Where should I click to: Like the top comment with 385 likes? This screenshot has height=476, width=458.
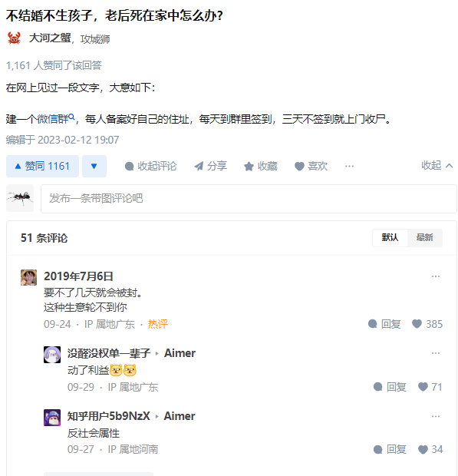pos(427,324)
